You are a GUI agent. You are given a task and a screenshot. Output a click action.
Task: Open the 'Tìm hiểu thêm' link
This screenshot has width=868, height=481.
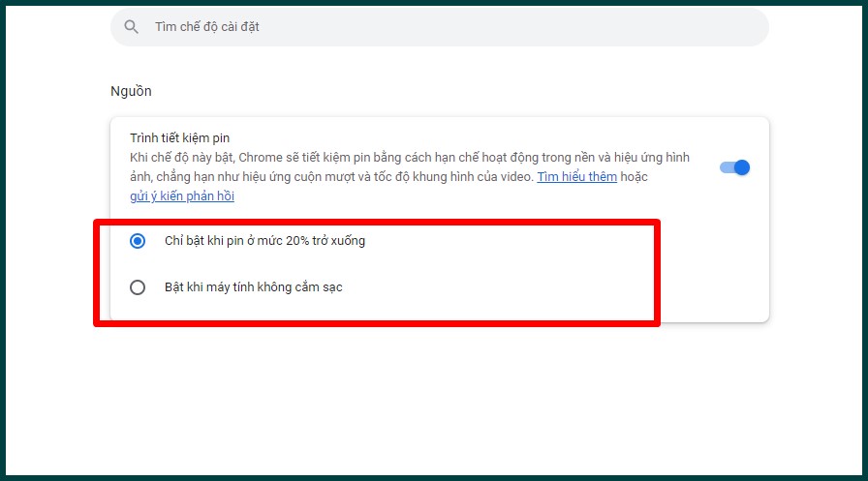pyautogui.click(x=576, y=177)
